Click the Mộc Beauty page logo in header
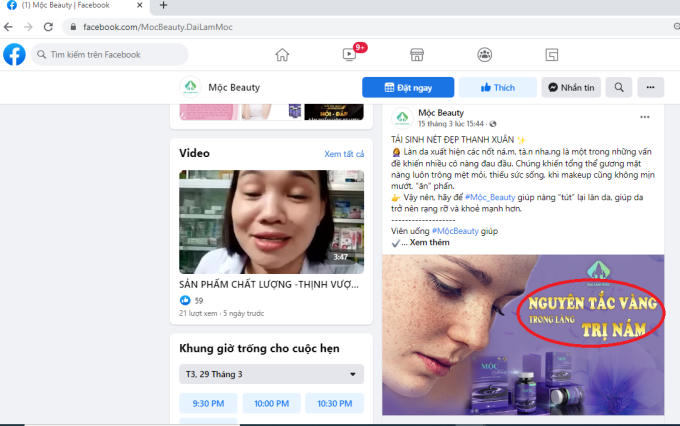 pyautogui.click(x=190, y=87)
